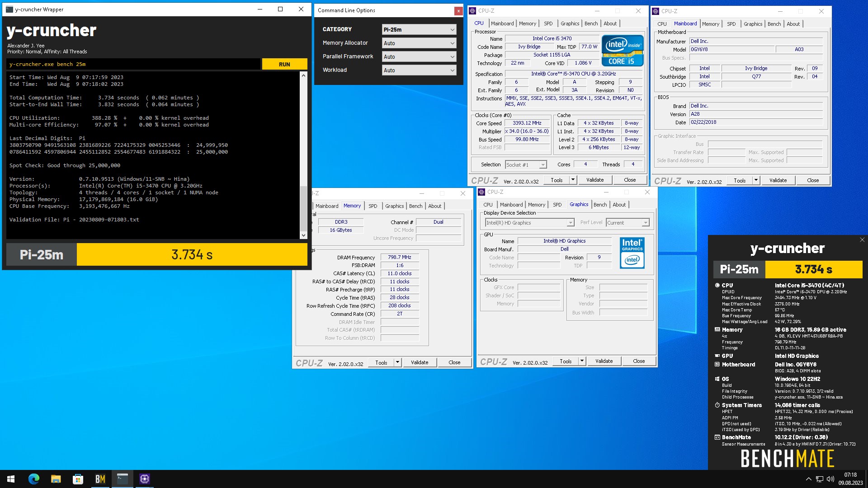Image resolution: width=868 pixels, height=488 pixels.
Task: Open the volume tray icon
Action: (x=830, y=479)
